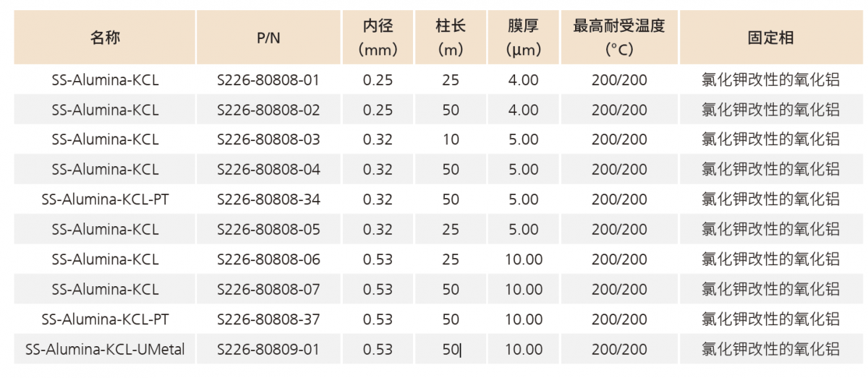Viewport: 868px width, 378px height.
Task: Select the SS-Alumina-KCL-UMetal name cell
Action: (105, 350)
